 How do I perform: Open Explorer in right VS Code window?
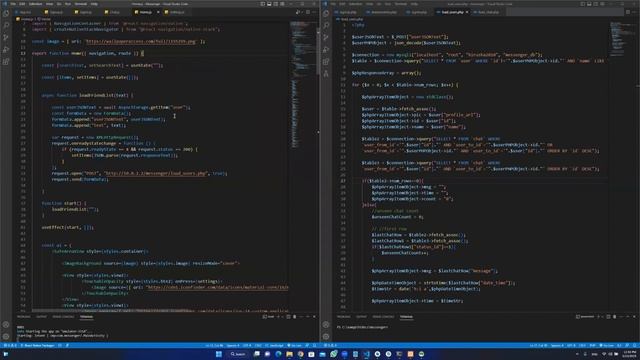click(326, 13)
